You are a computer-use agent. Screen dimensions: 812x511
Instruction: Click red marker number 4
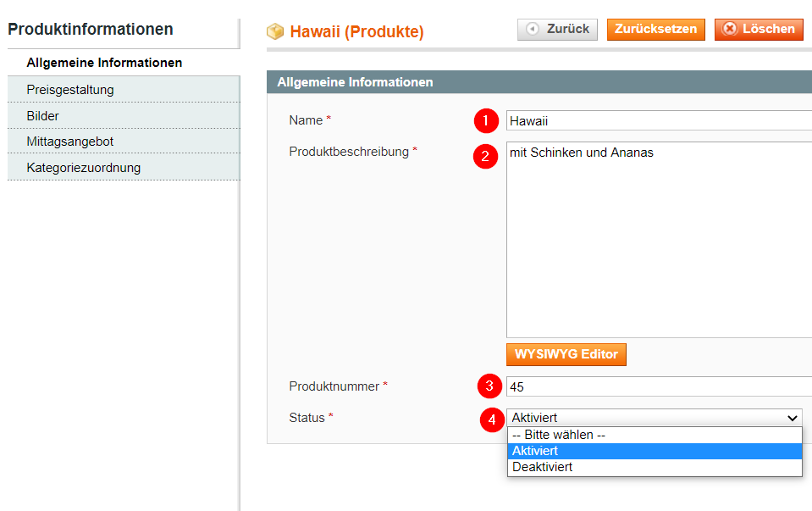492,419
